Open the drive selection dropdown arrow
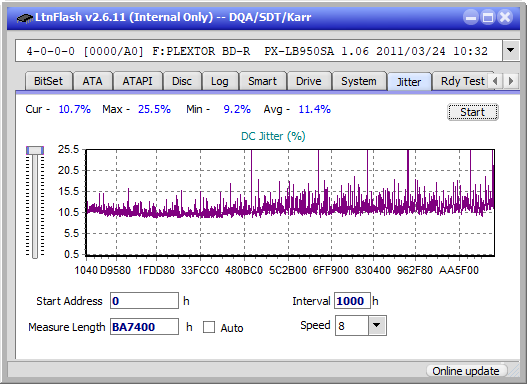Image resolution: width=527 pixels, height=384 pixels. pos(511,51)
